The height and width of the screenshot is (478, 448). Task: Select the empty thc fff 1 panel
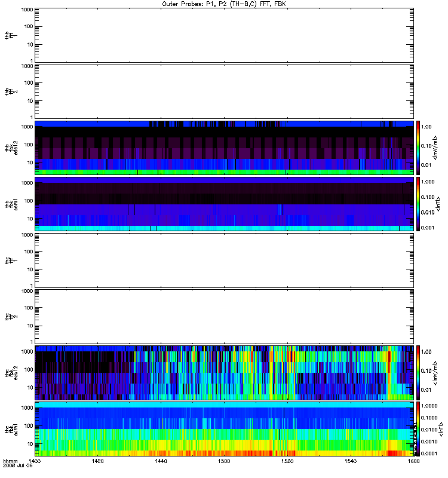224,261
